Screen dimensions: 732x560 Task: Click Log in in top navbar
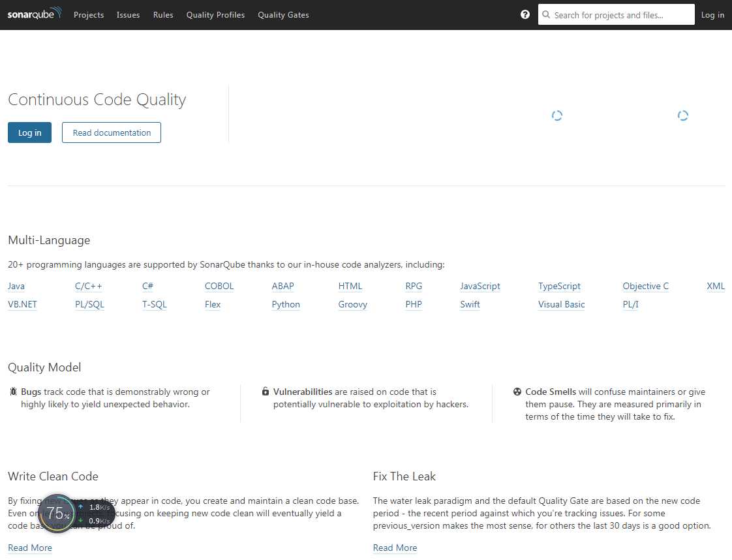point(712,15)
